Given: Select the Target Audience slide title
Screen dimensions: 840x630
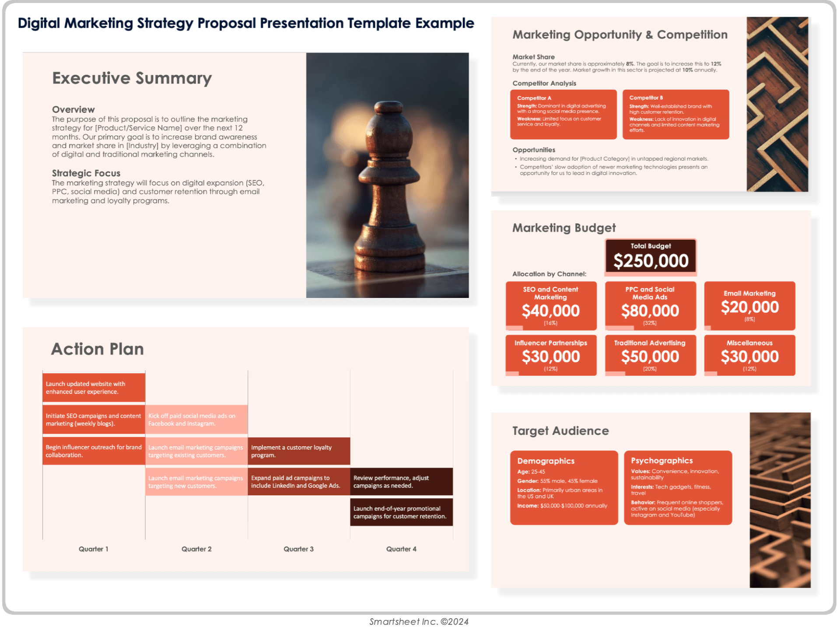Looking at the screenshot, I should [560, 431].
